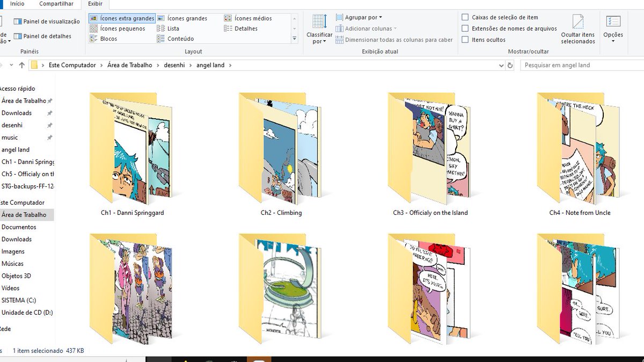Toggle Painel de visualização
This screenshot has height=362, width=644.
(47, 21)
